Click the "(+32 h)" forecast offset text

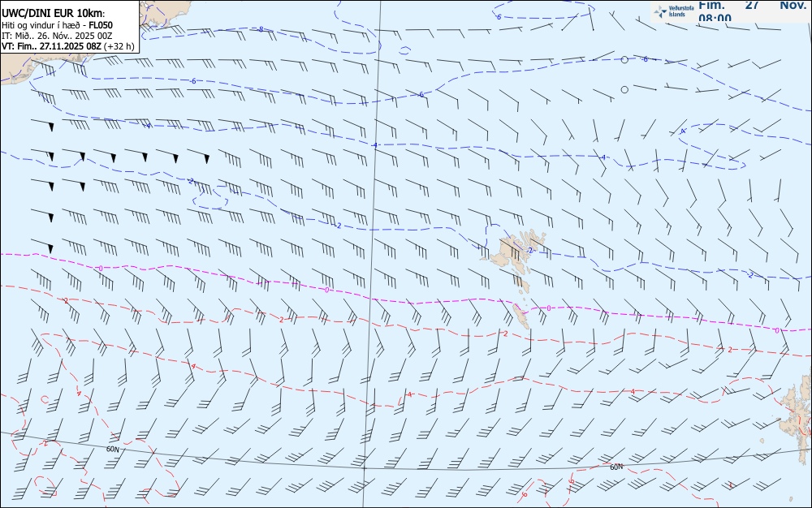[x=119, y=46]
